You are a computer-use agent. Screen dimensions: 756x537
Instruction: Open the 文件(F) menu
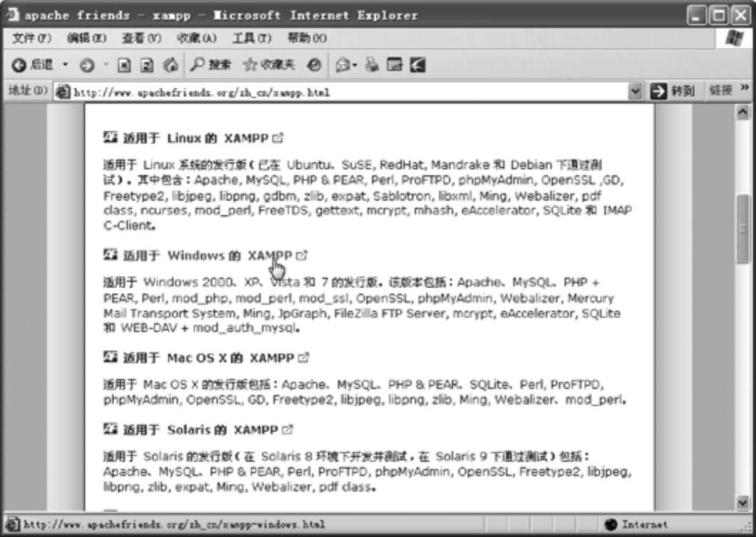[31, 38]
